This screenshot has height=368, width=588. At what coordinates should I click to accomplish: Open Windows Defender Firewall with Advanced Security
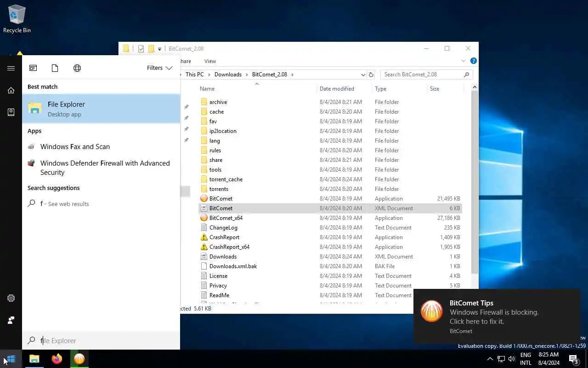101,168
